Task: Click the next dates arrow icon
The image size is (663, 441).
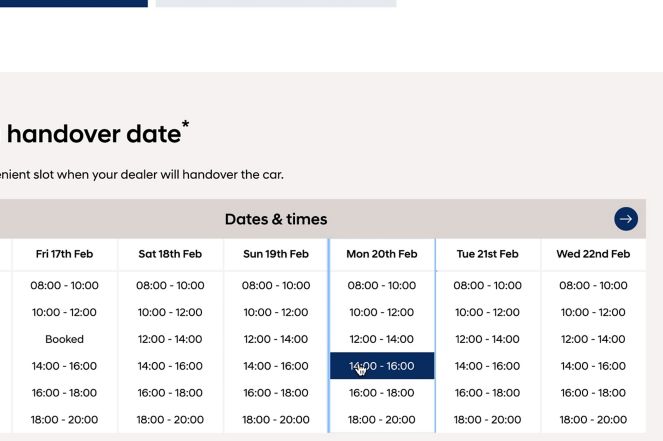Action: (626, 219)
